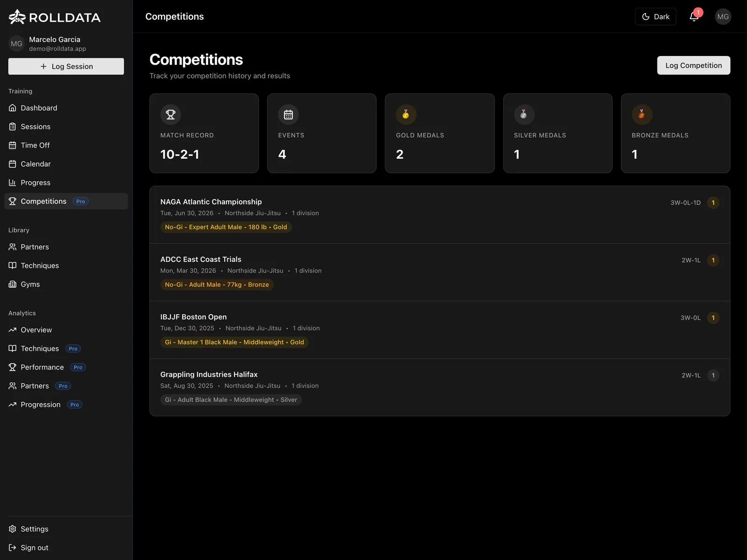Click the Analytics Techniques book icon

(13, 349)
